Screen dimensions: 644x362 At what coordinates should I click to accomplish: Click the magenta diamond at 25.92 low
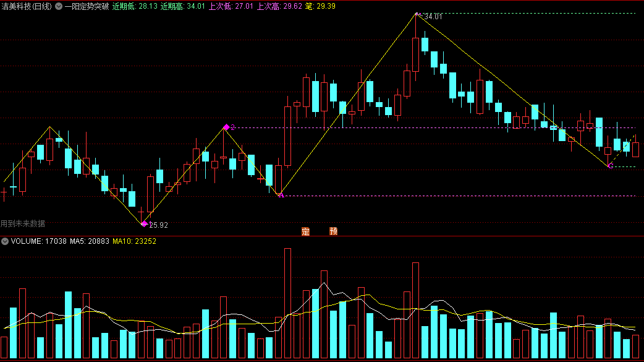144,224
